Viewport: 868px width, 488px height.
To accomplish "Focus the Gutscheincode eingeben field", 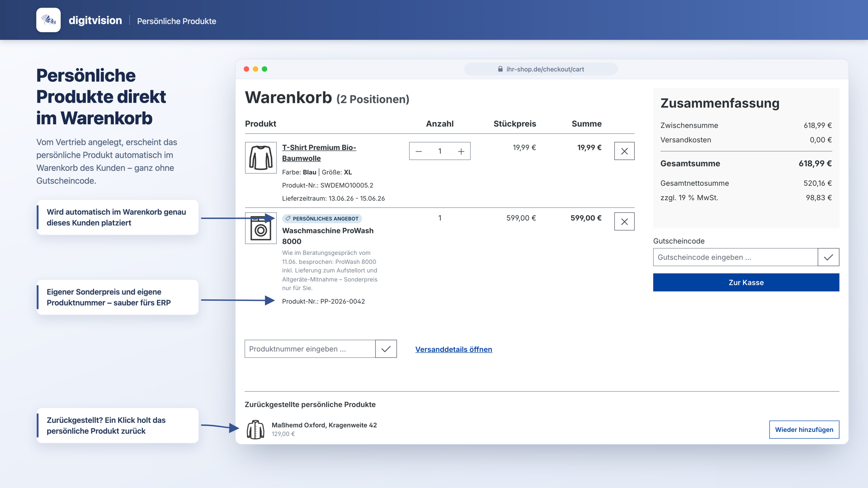I will tap(736, 257).
